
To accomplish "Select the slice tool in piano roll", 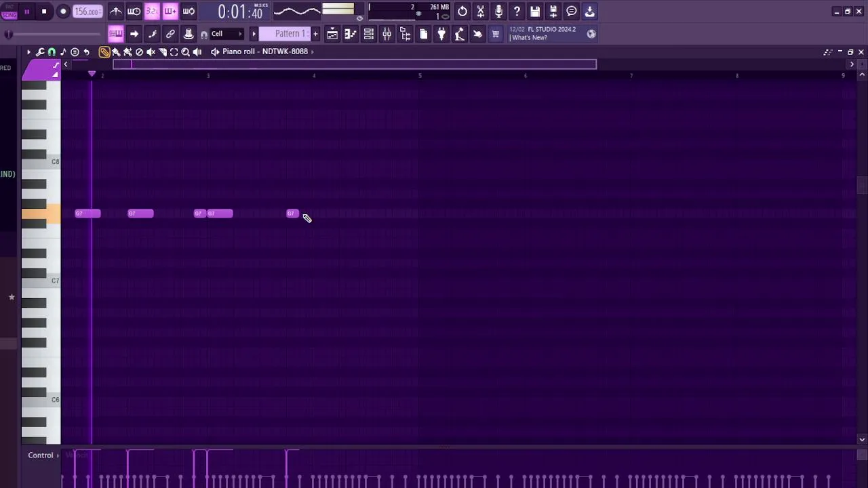I will coord(162,52).
